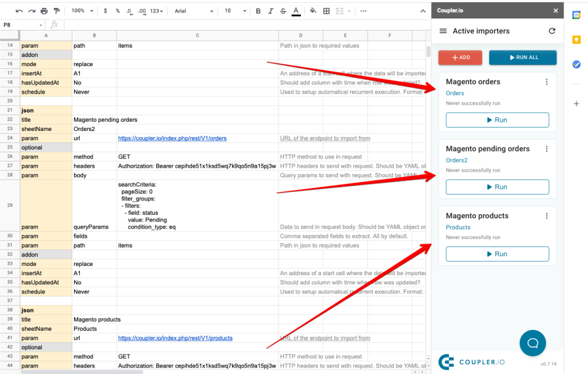Select column C header
The image size is (588, 374).
coord(198,36)
